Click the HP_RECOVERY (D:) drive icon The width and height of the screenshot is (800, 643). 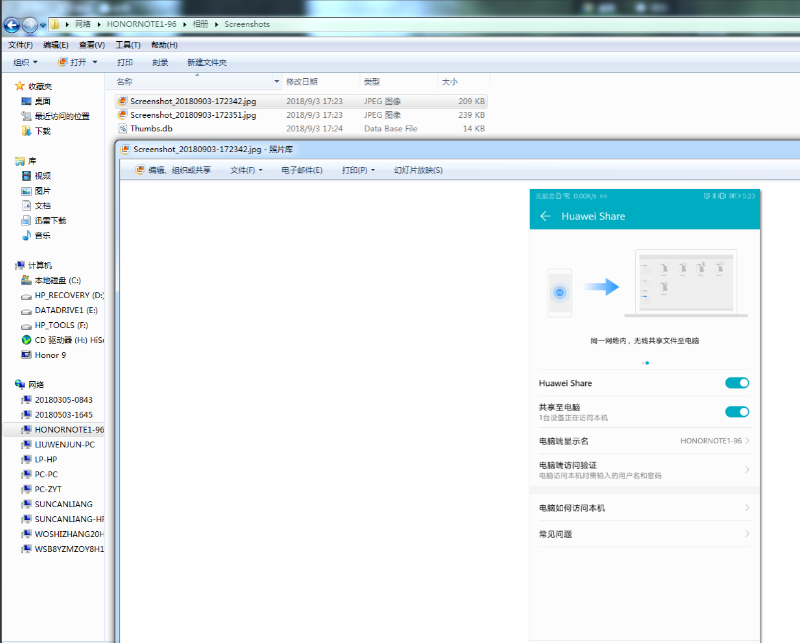point(27,295)
